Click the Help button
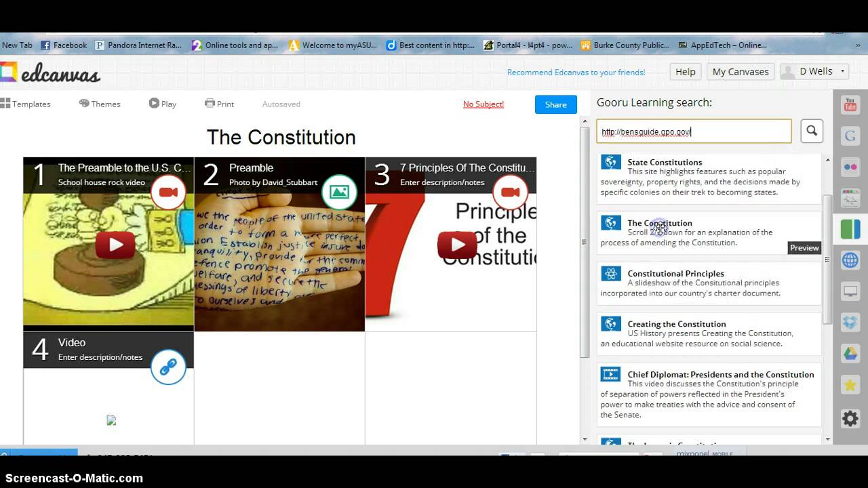868x488 pixels. tap(685, 72)
